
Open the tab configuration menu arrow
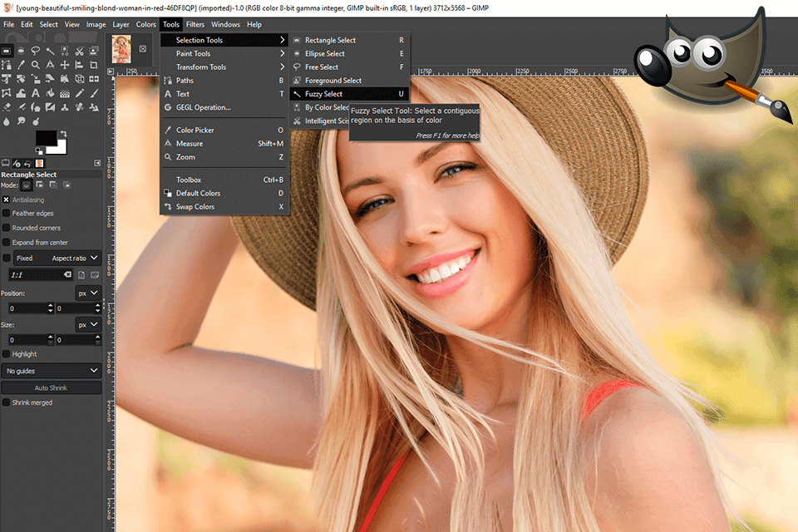97,163
